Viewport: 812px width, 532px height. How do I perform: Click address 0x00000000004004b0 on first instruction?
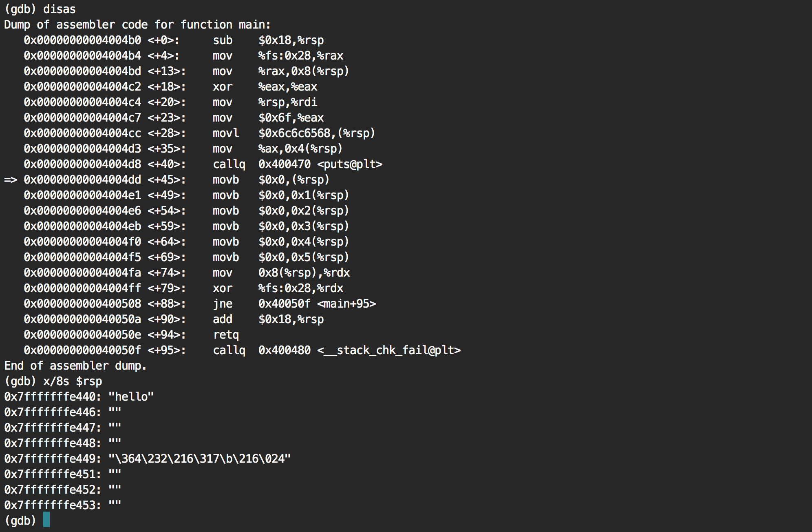(82, 40)
